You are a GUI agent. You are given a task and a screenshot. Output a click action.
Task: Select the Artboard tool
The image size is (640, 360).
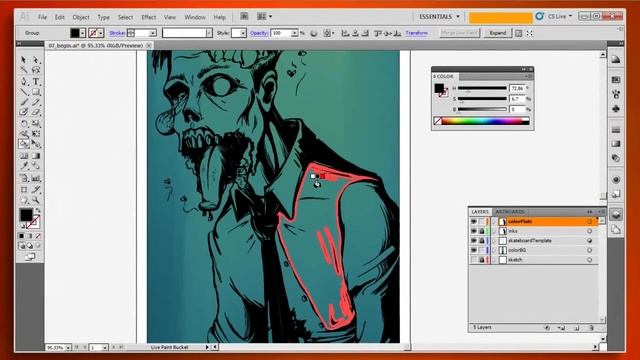(23, 189)
